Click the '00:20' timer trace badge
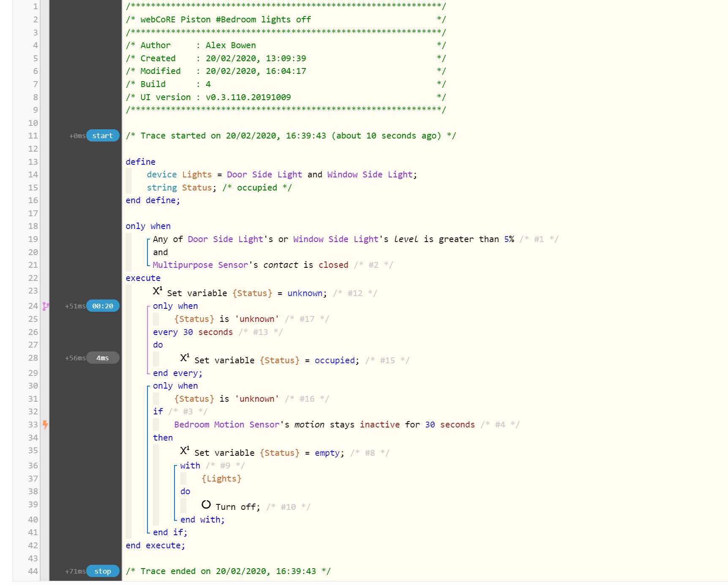 pos(103,306)
